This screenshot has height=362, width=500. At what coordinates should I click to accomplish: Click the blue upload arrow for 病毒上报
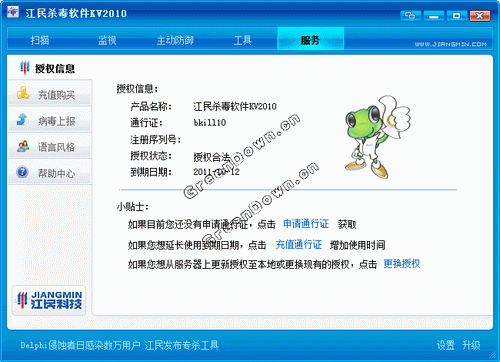click(22, 119)
